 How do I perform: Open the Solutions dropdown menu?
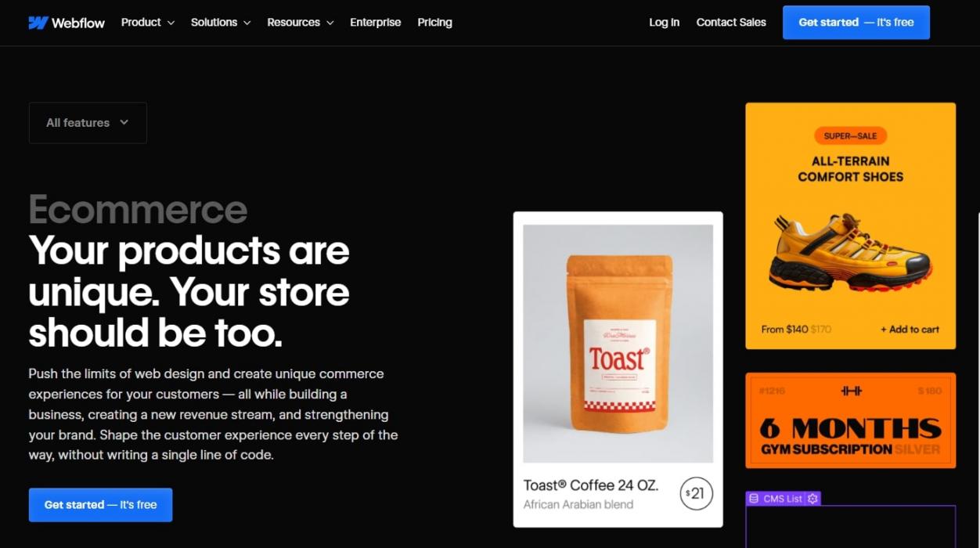tap(221, 23)
